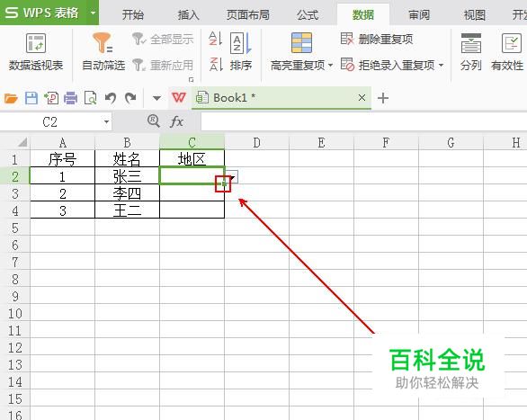Sort ascending A to Z icon
The image size is (527, 420).
pyautogui.click(x=216, y=39)
